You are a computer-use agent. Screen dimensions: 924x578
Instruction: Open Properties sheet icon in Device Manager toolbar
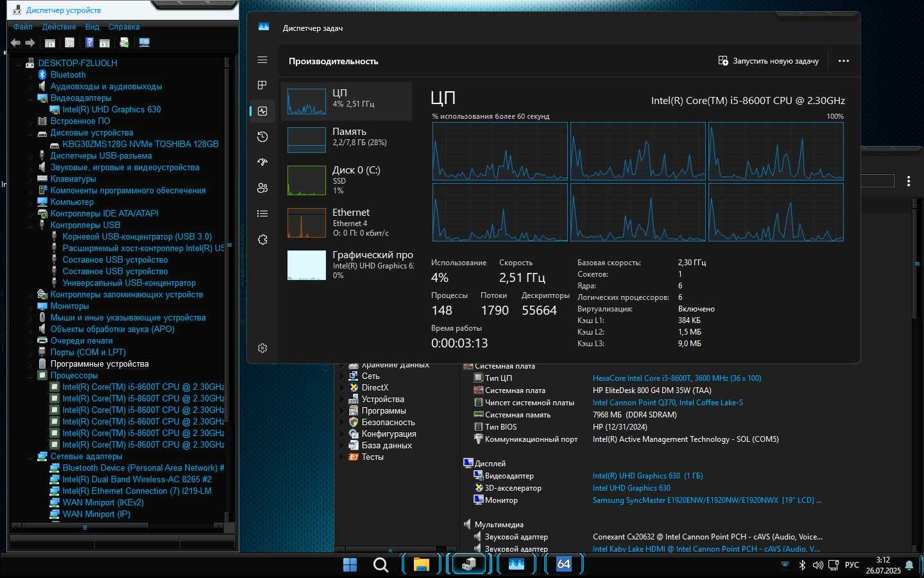click(x=69, y=43)
